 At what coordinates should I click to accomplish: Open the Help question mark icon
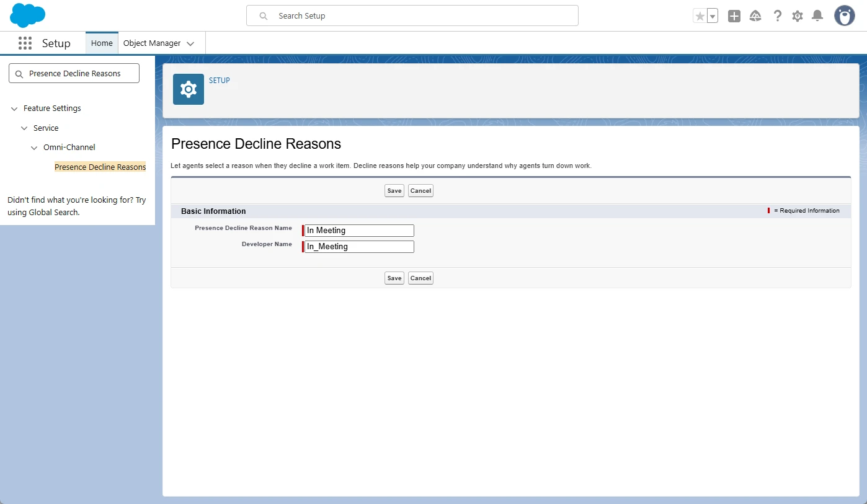click(x=777, y=16)
